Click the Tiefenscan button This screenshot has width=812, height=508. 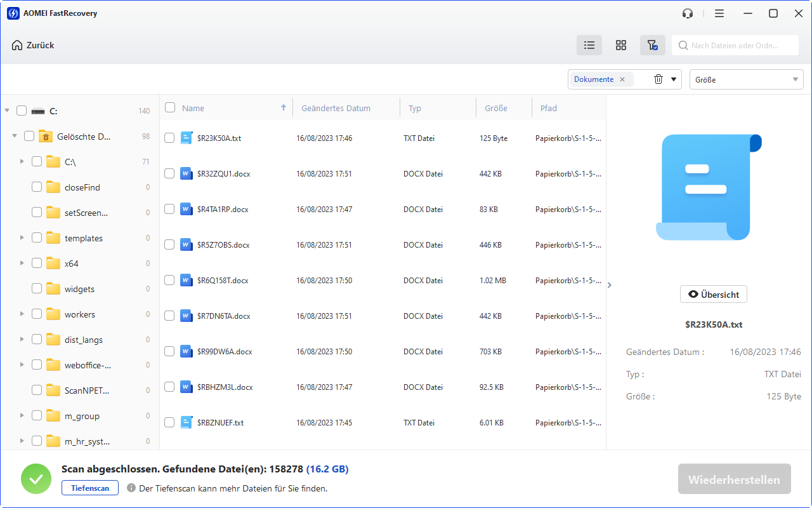(90, 488)
